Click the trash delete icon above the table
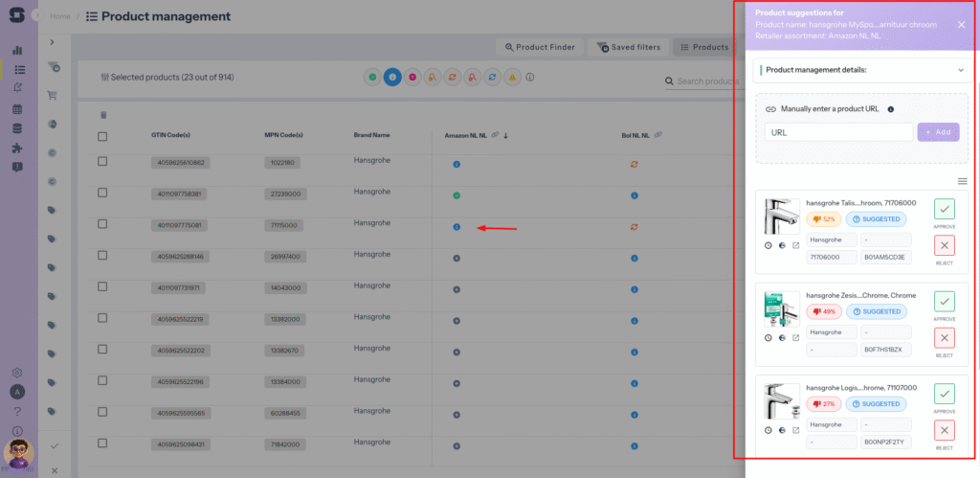Image resolution: width=980 pixels, height=478 pixels. pyautogui.click(x=103, y=115)
